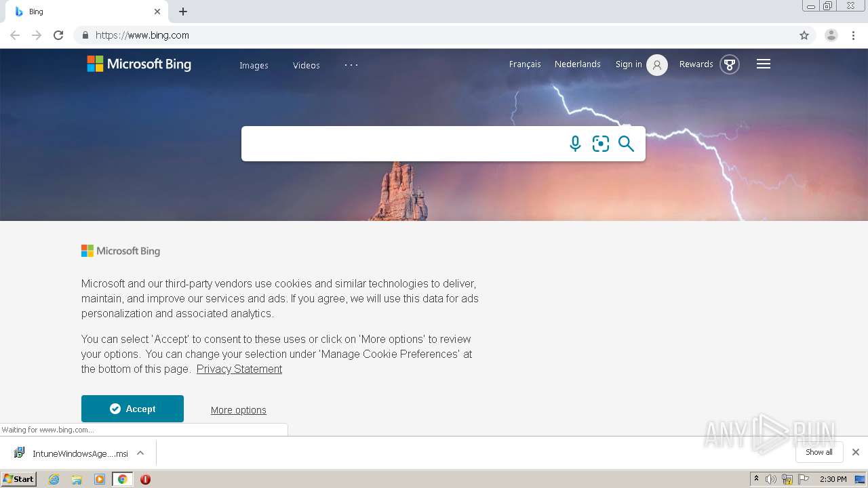Click the show desktop icon beside the clock
Viewport: 868px width, 488px height.
[x=860, y=479]
